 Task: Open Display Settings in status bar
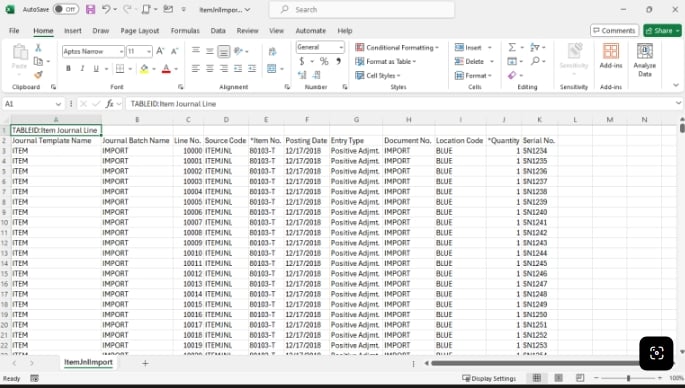coord(489,378)
